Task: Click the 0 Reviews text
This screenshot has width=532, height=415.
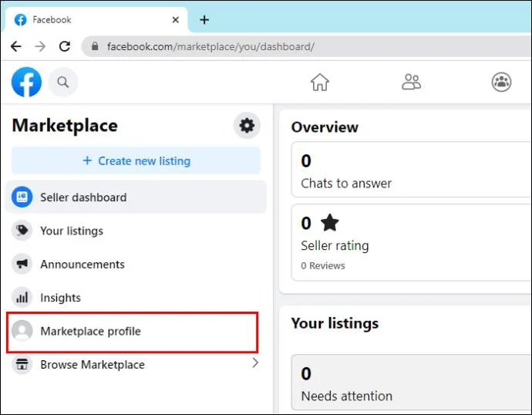Action: click(x=322, y=265)
